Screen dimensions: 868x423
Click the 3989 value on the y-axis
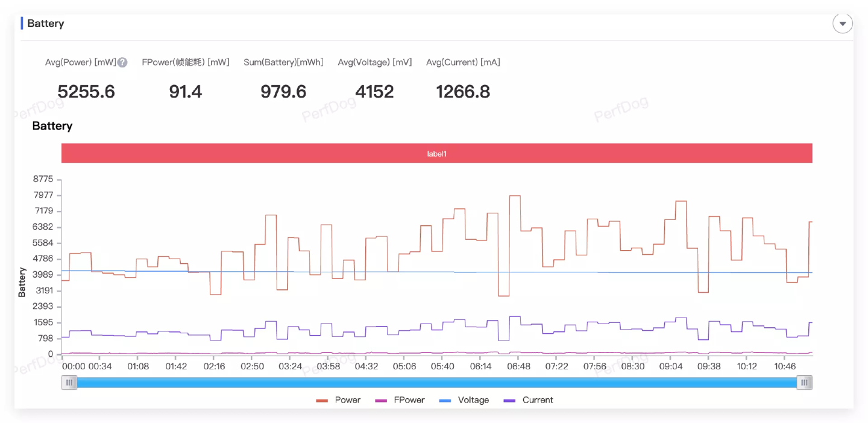[43, 275]
